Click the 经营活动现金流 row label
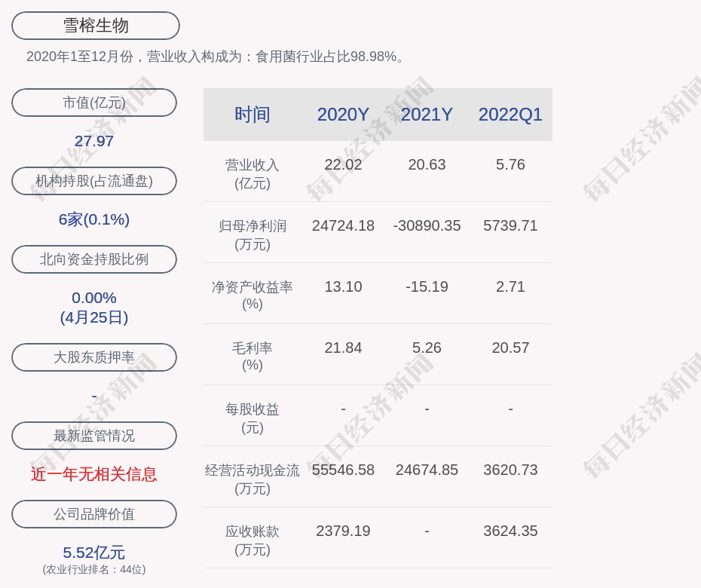Viewport: 701px width, 588px height. click(x=252, y=479)
